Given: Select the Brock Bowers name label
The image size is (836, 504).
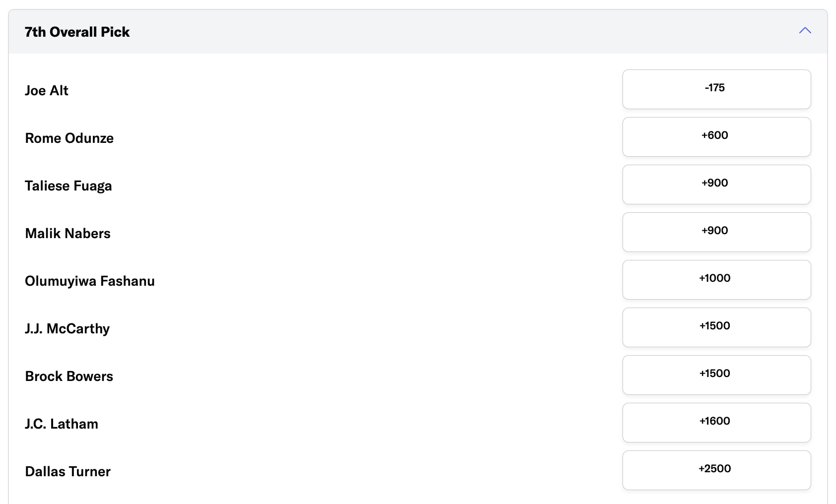Looking at the screenshot, I should 69,376.
